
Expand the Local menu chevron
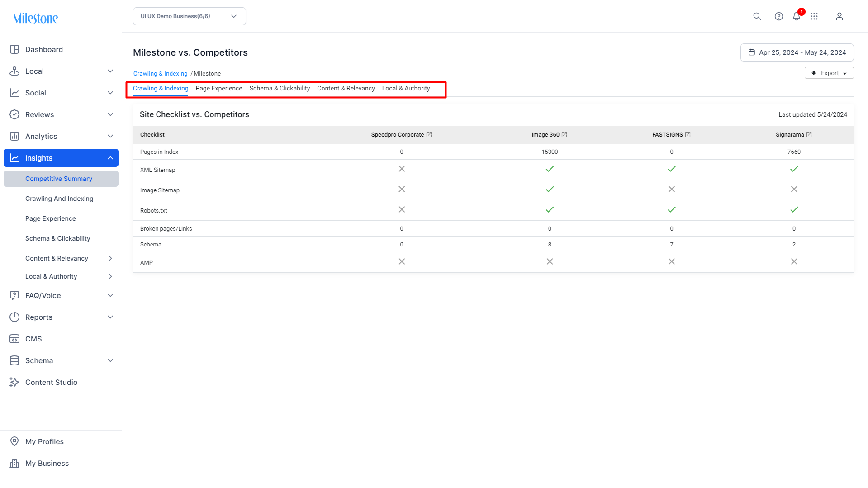tap(110, 71)
